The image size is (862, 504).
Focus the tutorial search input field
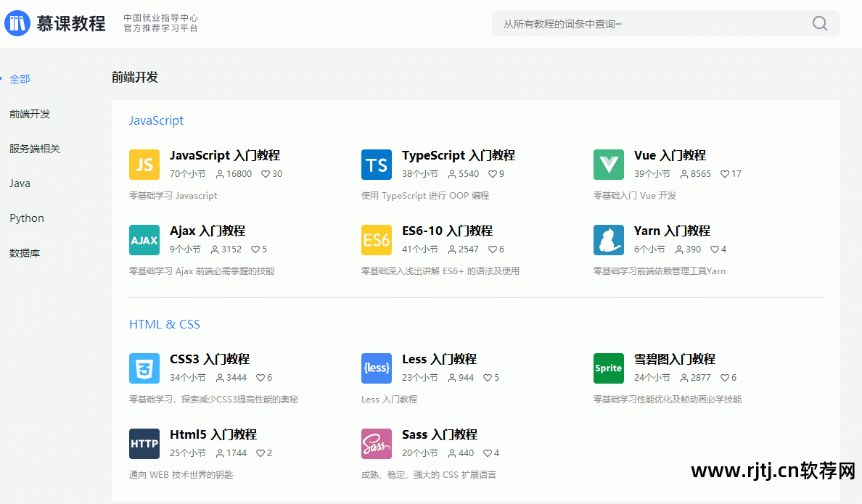click(x=653, y=24)
